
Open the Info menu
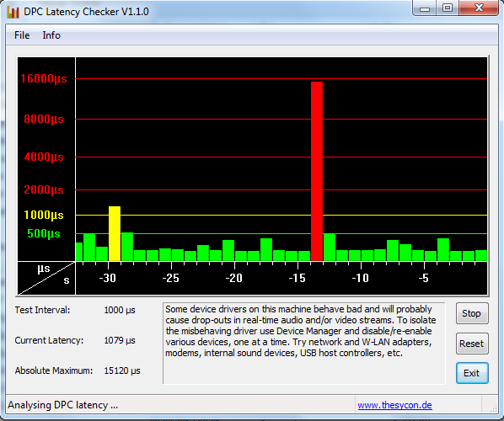tap(51, 35)
